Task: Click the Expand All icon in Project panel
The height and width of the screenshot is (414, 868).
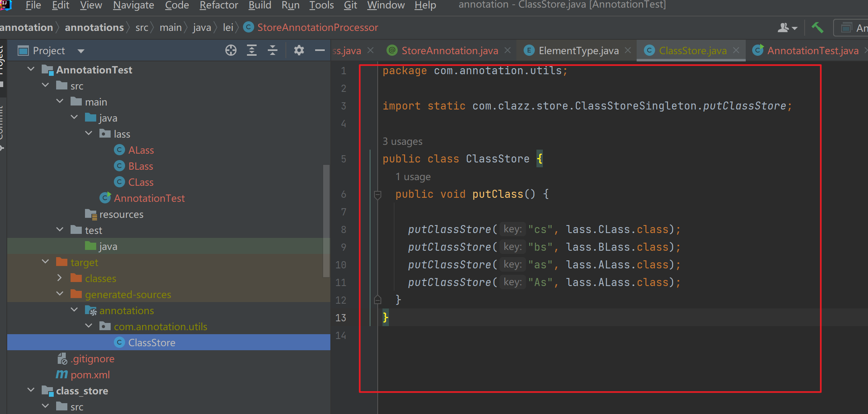Action: tap(252, 50)
